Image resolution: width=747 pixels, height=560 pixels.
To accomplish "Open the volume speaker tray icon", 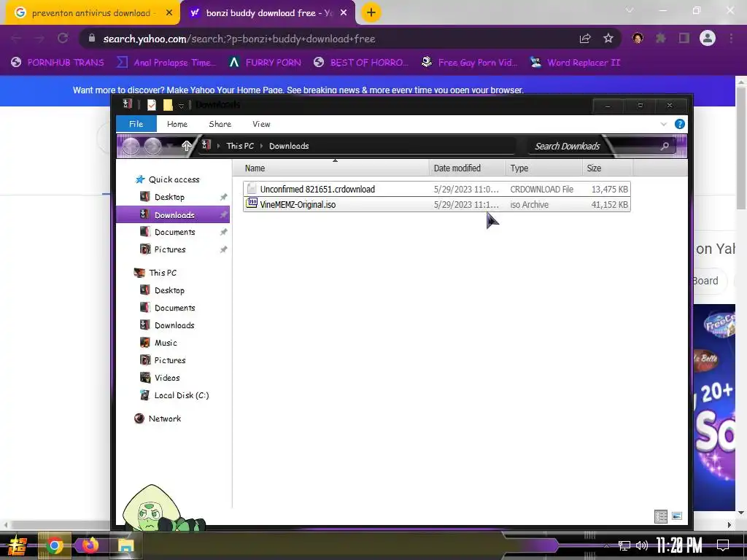I will 642,545.
